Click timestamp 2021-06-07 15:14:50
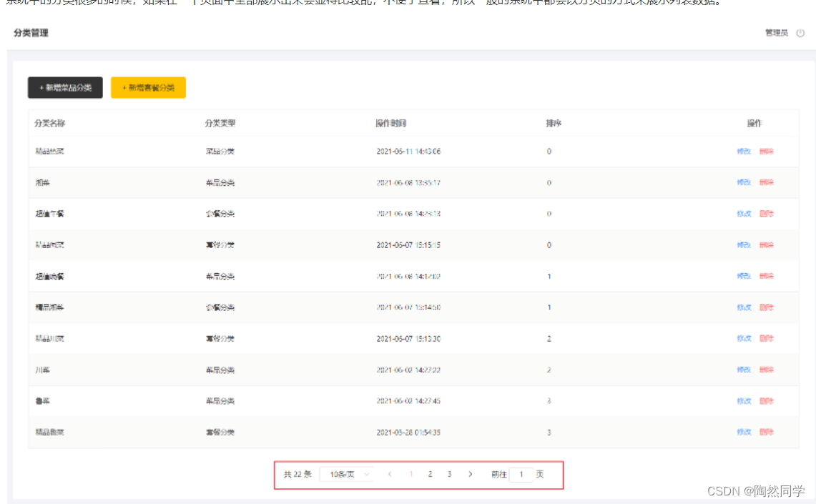Viewport: 816px width, 504px height. point(408,307)
